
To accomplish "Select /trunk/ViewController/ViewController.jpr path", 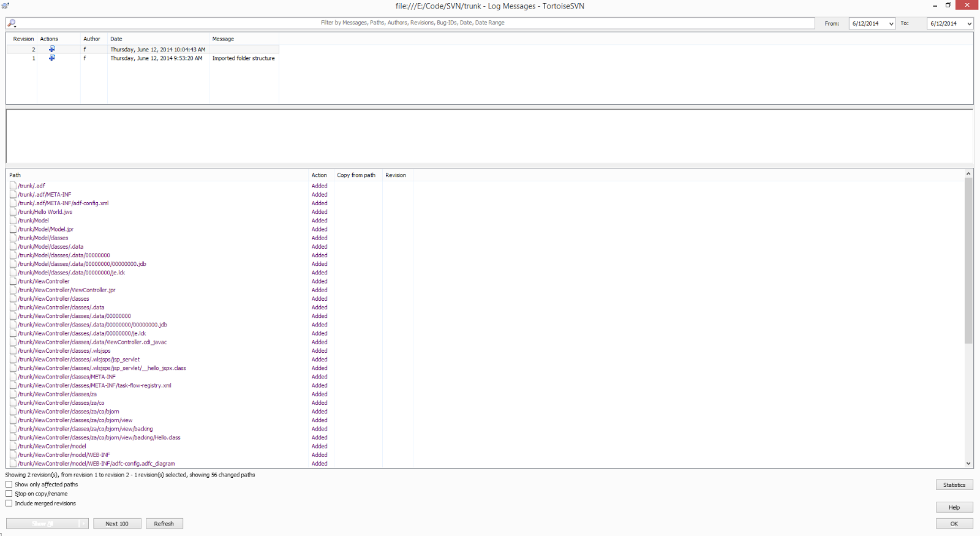I will (x=66, y=290).
